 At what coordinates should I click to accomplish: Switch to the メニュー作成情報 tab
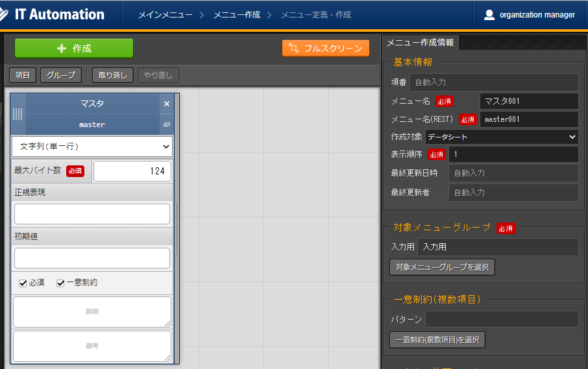coord(420,43)
